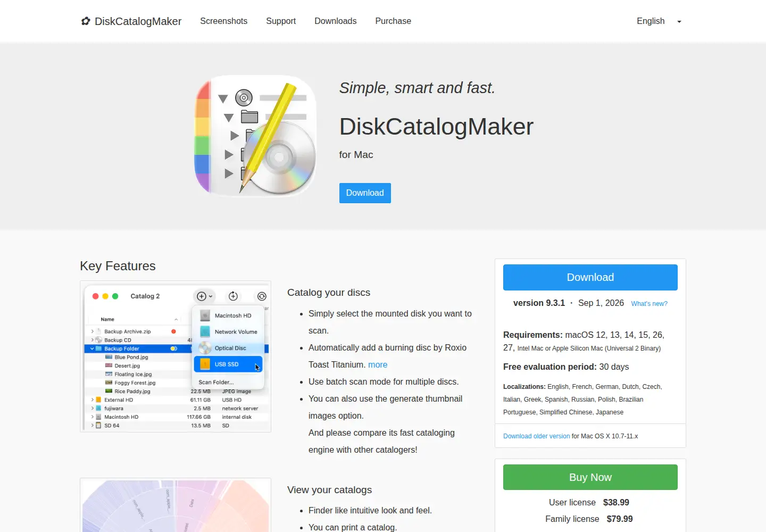The image size is (766, 532).
Task: Click the SD 64 card icon
Action: click(98, 426)
